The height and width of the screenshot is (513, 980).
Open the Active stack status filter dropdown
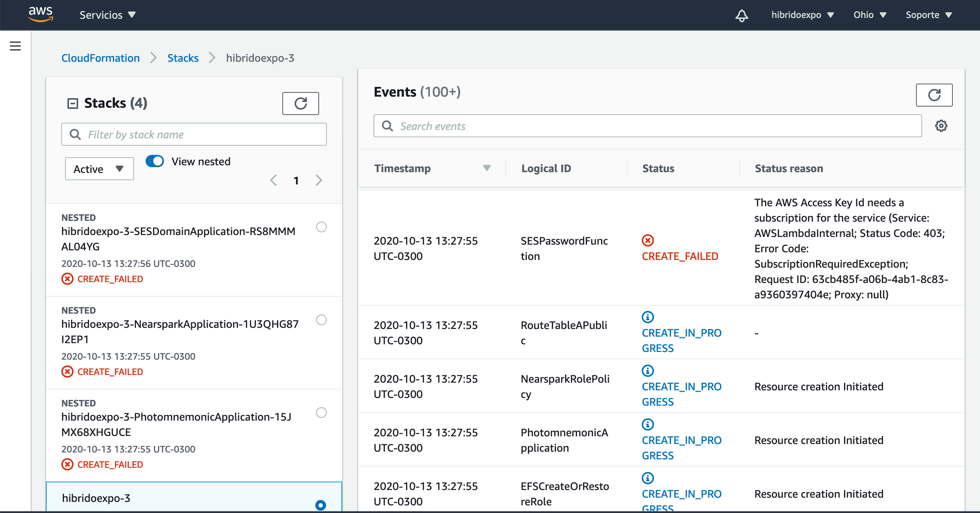100,169
